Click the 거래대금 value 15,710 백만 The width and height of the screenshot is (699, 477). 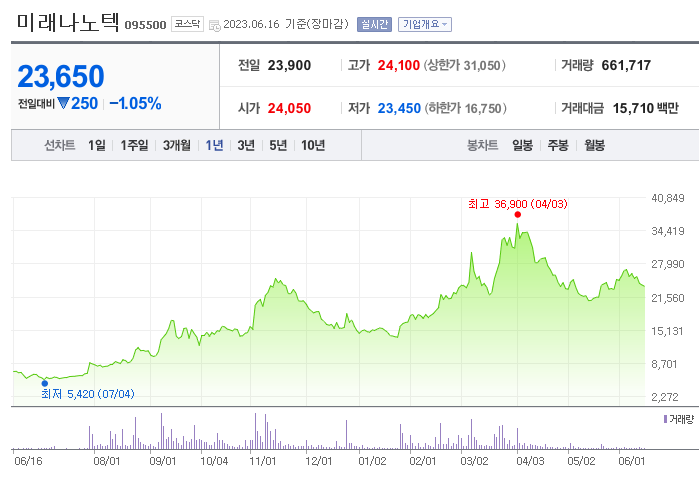646,108
